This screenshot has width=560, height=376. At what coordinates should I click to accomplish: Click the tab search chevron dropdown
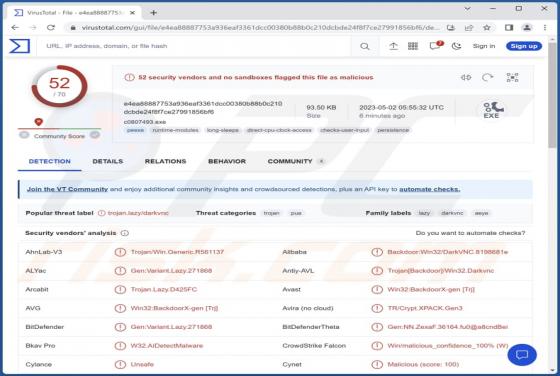click(x=467, y=9)
